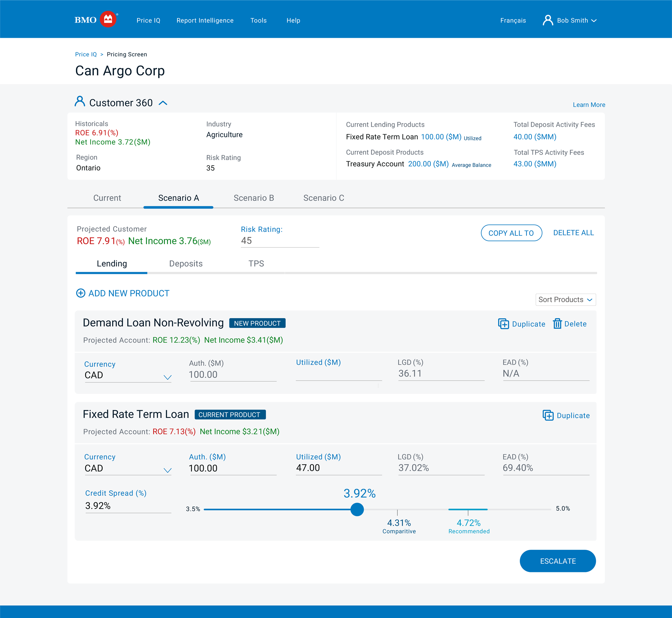The height and width of the screenshot is (618, 672).
Task: Open the Report Intelligence menu
Action: (205, 20)
